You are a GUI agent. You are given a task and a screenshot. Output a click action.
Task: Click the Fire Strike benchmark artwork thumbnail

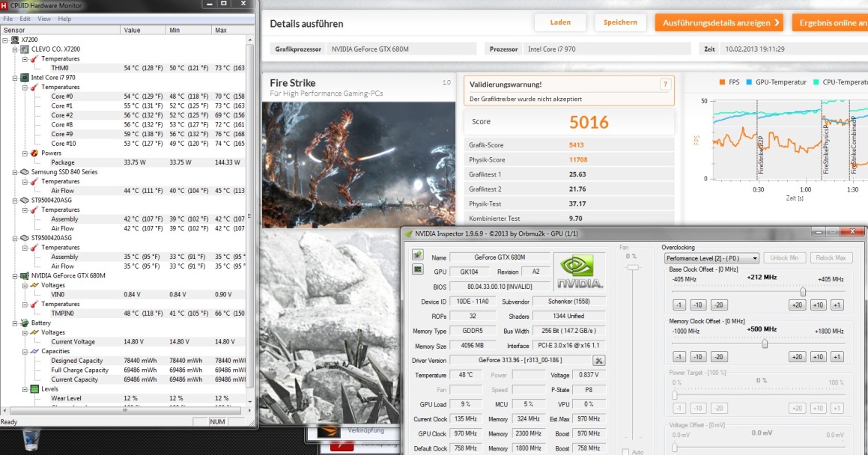(x=359, y=165)
